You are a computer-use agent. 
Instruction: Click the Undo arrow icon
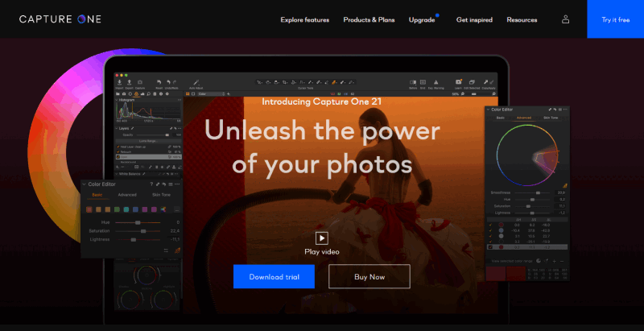click(168, 82)
